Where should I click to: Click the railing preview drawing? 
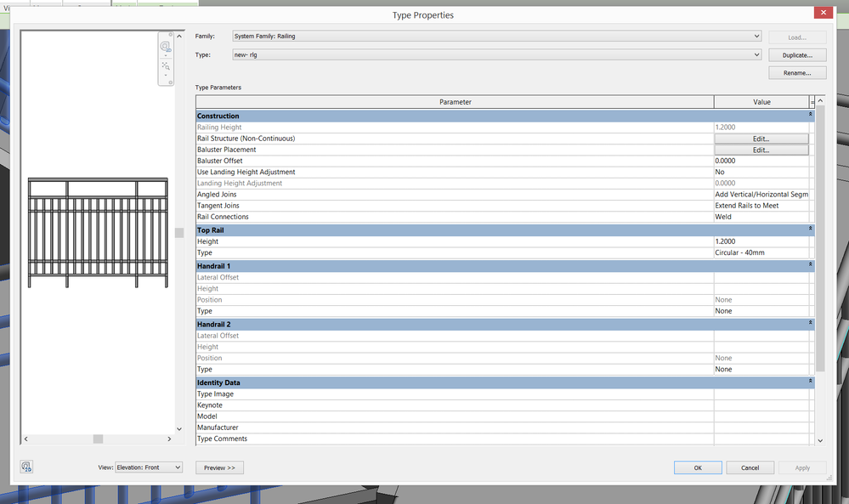[x=98, y=232]
